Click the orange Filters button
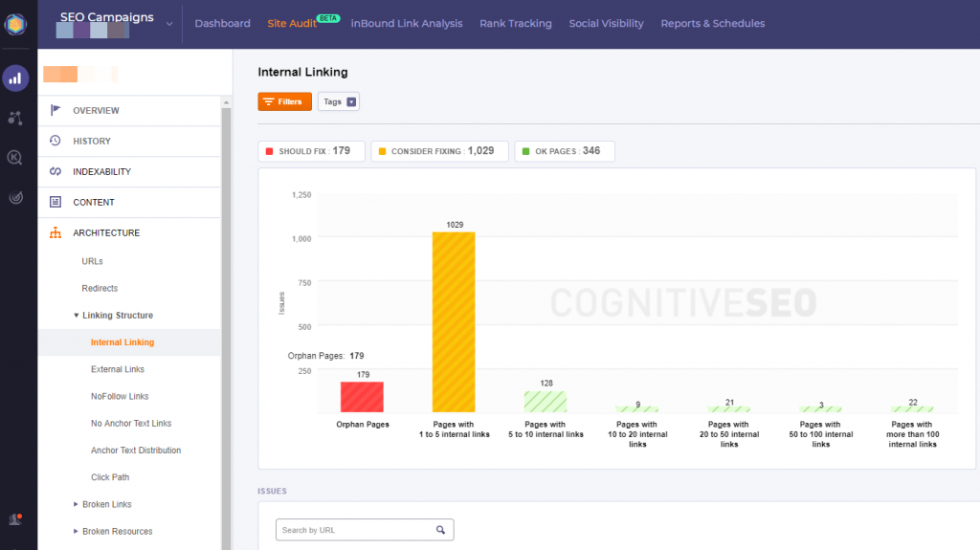Image resolution: width=980 pixels, height=550 pixels. click(284, 101)
